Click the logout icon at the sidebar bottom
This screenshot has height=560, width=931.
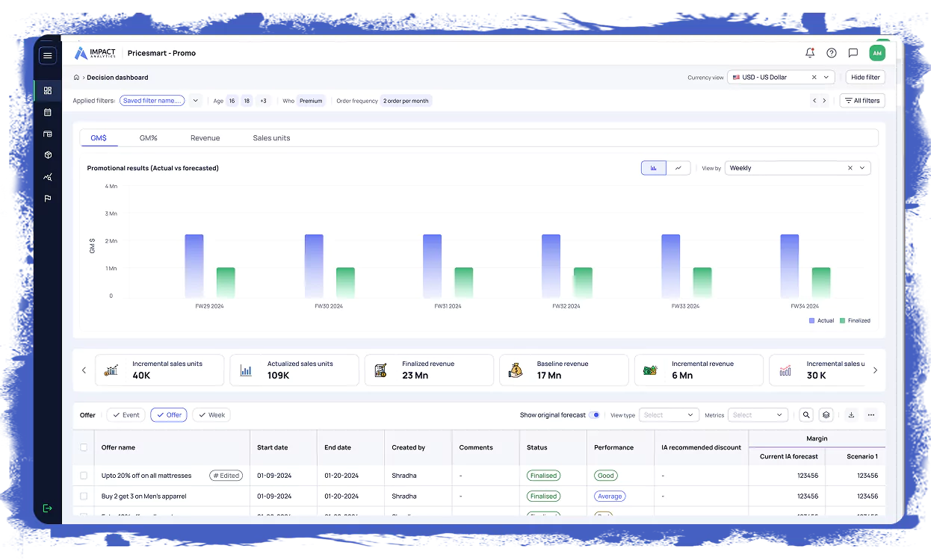click(48, 508)
